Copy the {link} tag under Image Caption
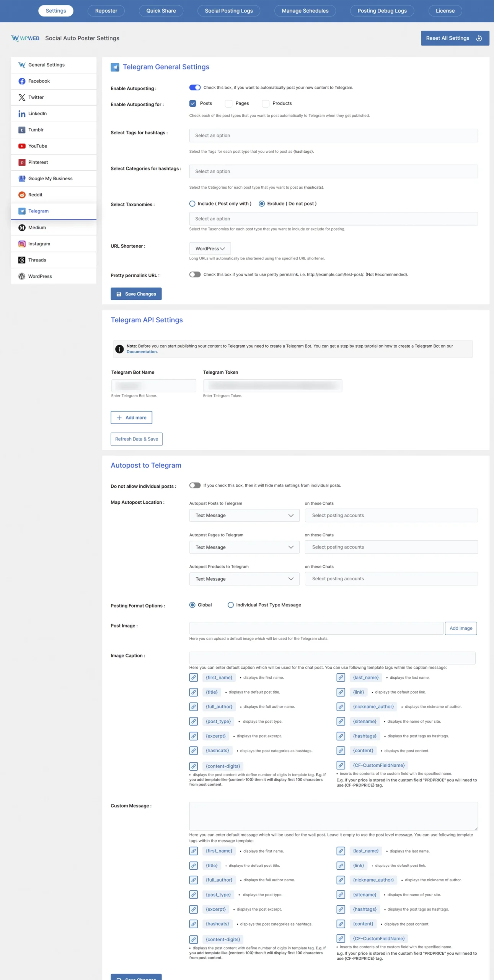494x980 pixels. click(x=341, y=692)
